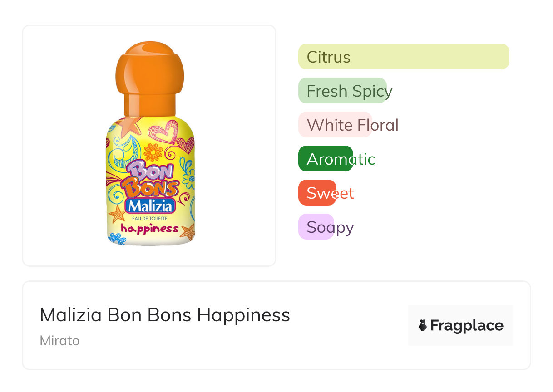Click the pink happiness text on bottle

click(x=149, y=229)
